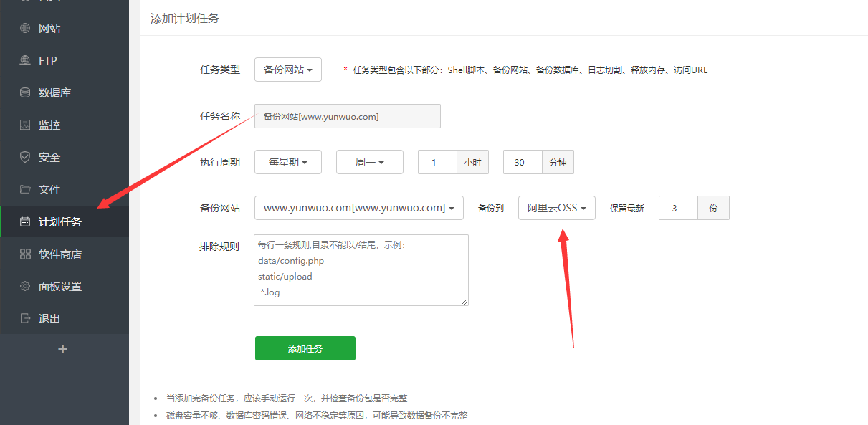Viewport: 868px width, 425px height.
Task: Open the 任务类型 dropdown showing 备份网站
Action: (287, 70)
